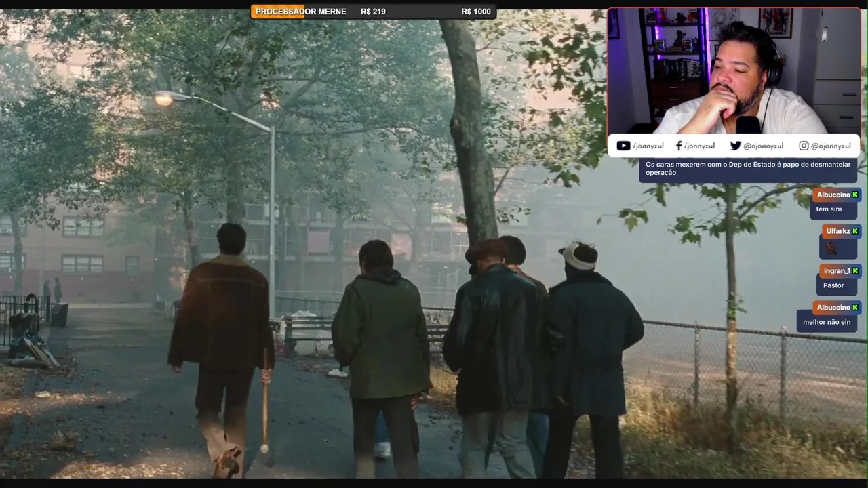
Task: Open the @ojonnyzul handle next to Instagram
Action: click(831, 146)
